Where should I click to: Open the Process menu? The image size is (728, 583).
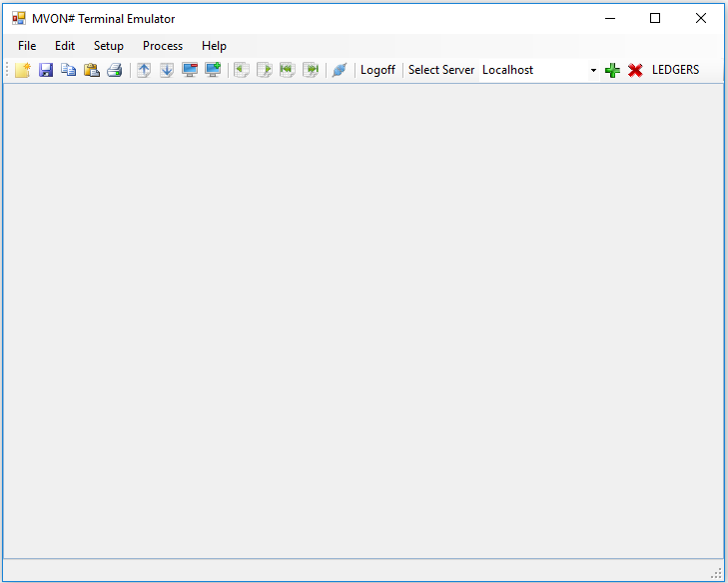163,46
